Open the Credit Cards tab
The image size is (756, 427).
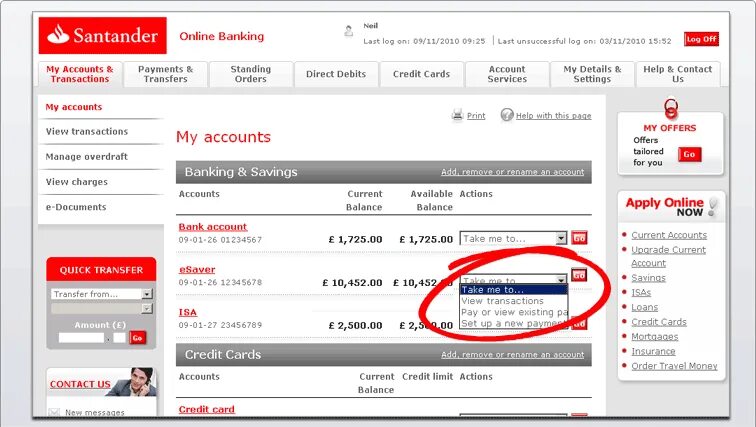(421, 74)
